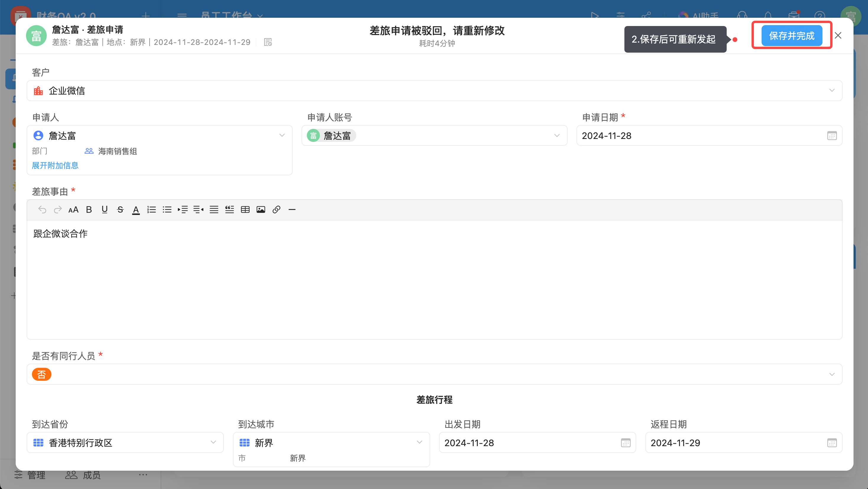Screen dimensions: 868x489
Task: Click 成员 in the background sidebar
Action: point(83,475)
